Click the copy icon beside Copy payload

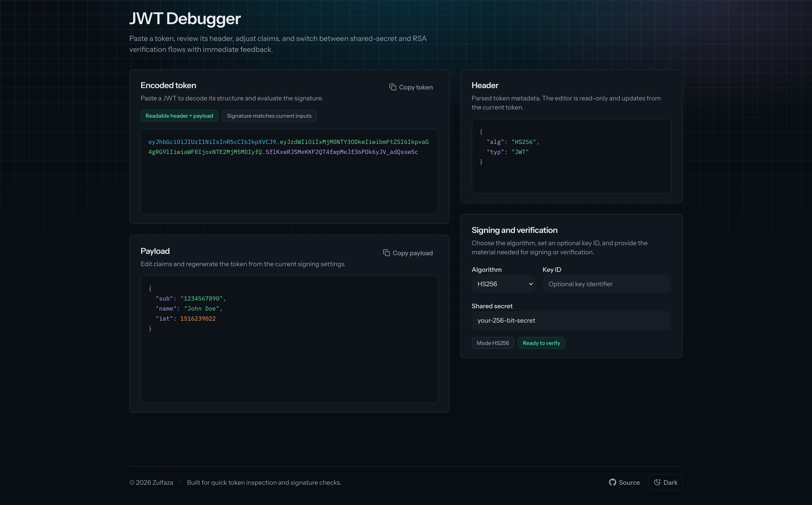[x=386, y=253]
